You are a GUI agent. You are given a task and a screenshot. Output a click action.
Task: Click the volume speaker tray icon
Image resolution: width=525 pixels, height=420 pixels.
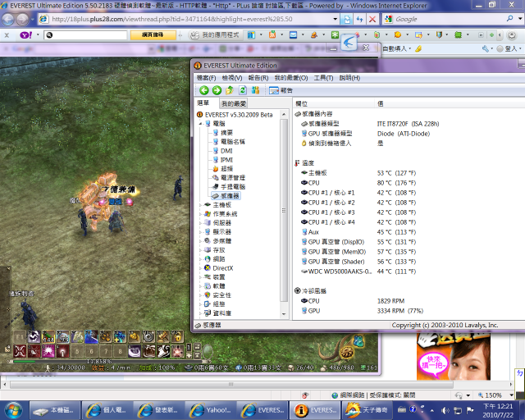coord(445,410)
